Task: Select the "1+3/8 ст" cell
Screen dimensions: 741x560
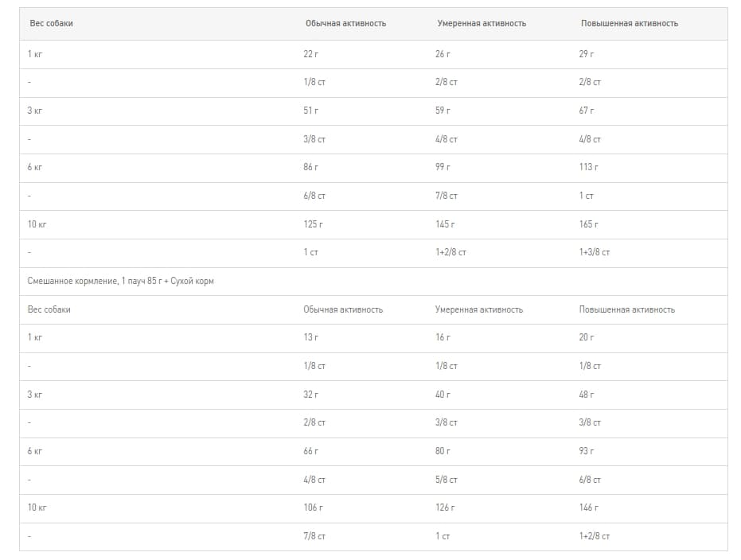Action: [595, 252]
